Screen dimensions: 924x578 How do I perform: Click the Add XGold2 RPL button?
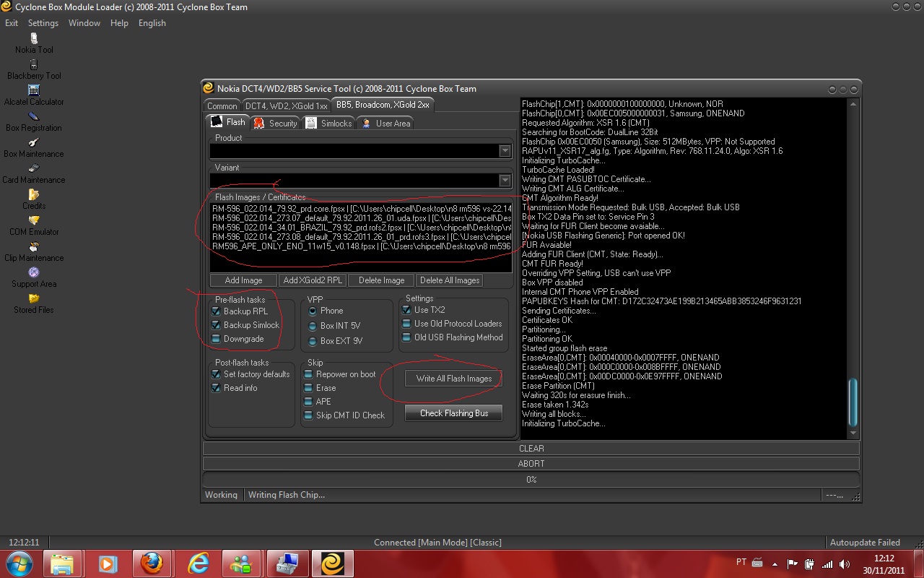coord(313,280)
